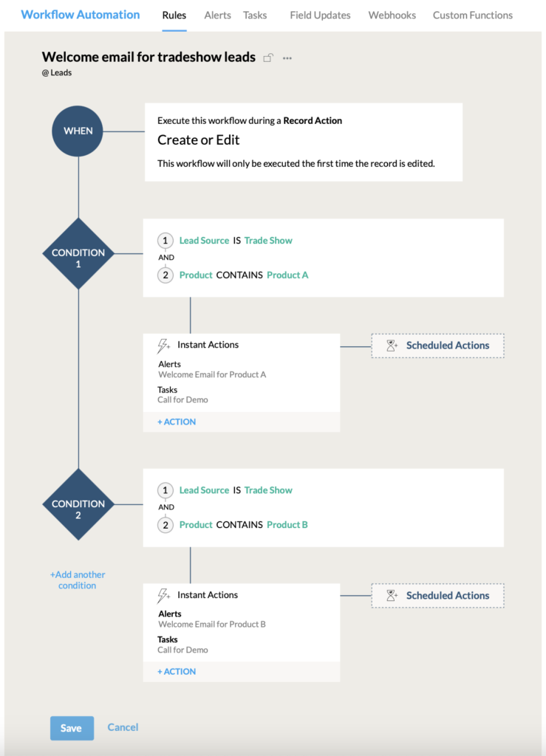The height and width of the screenshot is (756, 546).
Task: Go to the Webhooks tab
Action: click(392, 15)
